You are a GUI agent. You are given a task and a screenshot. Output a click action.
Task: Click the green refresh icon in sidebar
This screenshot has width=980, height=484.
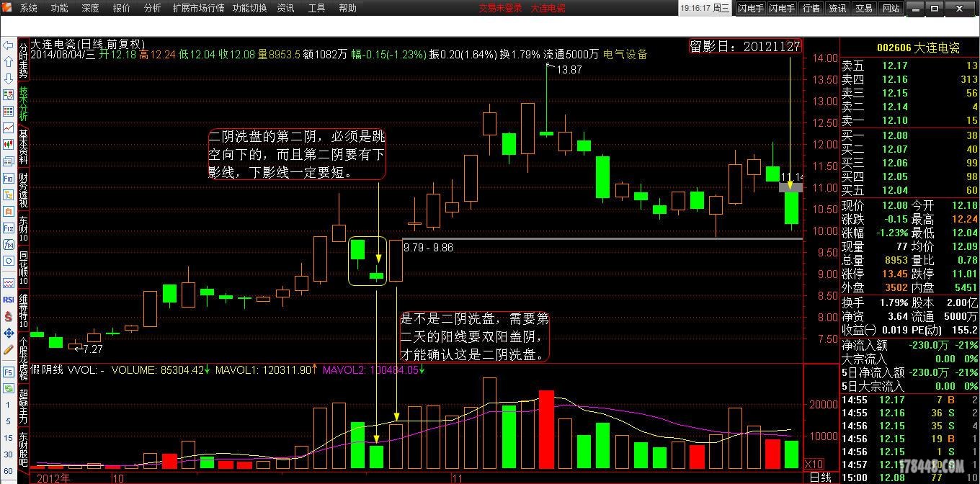click(x=8, y=389)
